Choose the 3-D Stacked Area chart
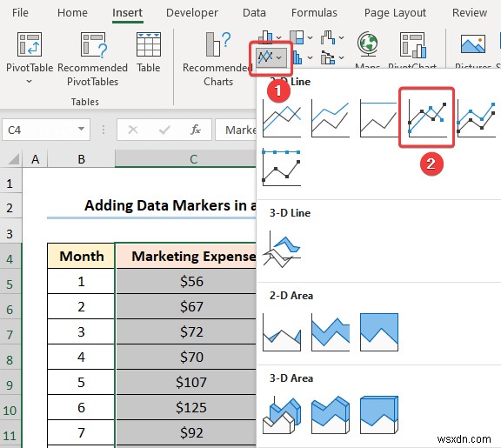The width and height of the screenshot is (501, 448). (x=331, y=415)
